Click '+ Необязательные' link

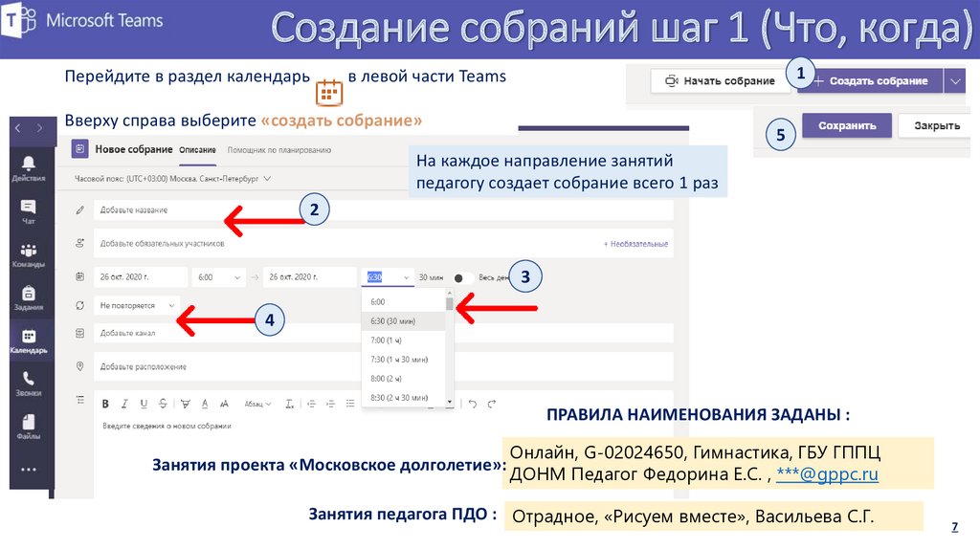pos(635,244)
